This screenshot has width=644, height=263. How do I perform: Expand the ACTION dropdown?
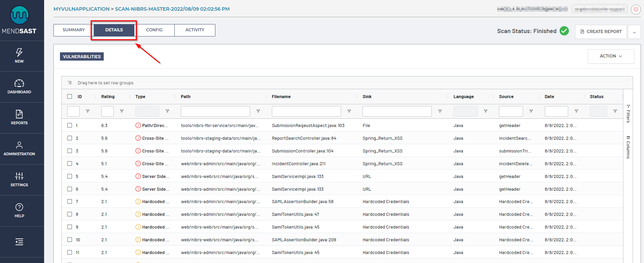611,56
